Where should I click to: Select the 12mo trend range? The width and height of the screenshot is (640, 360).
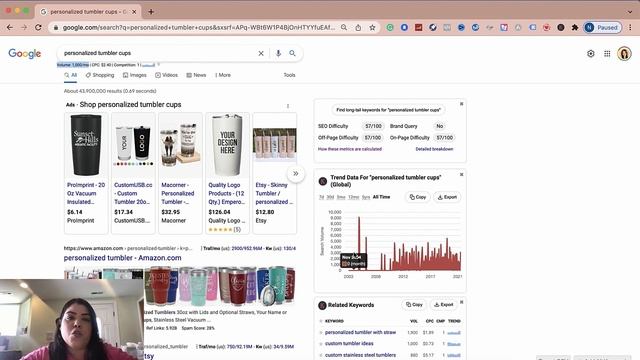(x=353, y=197)
